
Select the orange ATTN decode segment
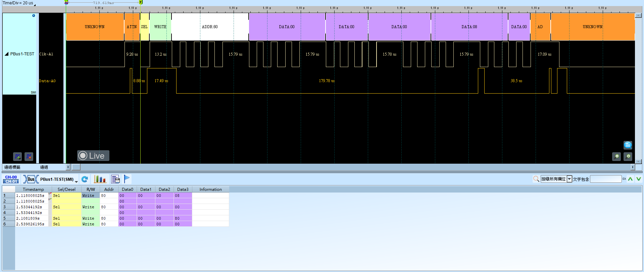(x=132, y=27)
